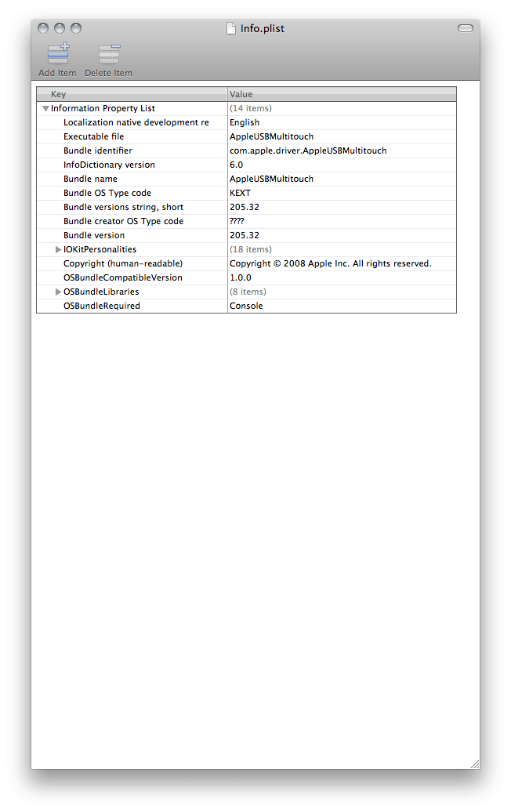Viewport: 511px width, 812px height.
Task: Click the Key column header
Action: click(x=132, y=94)
